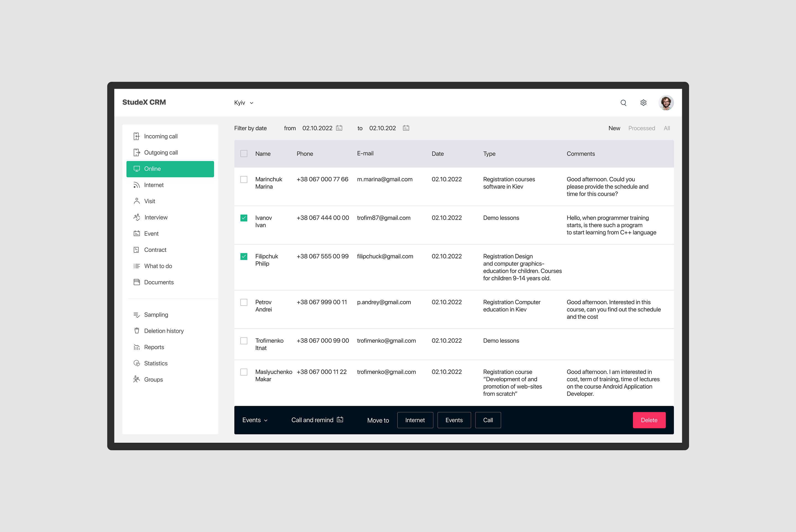
Task: Click the Deletion history trash icon
Action: (137, 331)
